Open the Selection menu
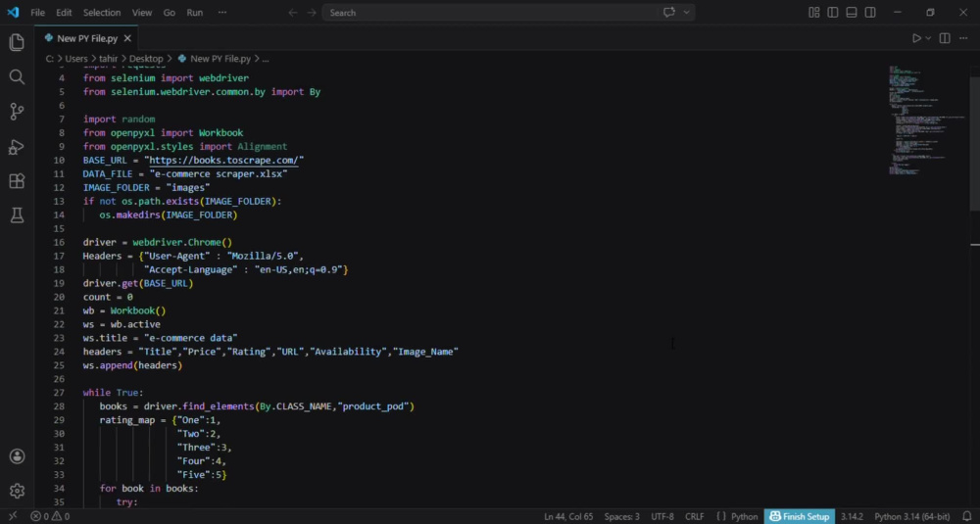The image size is (980, 524). (102, 13)
